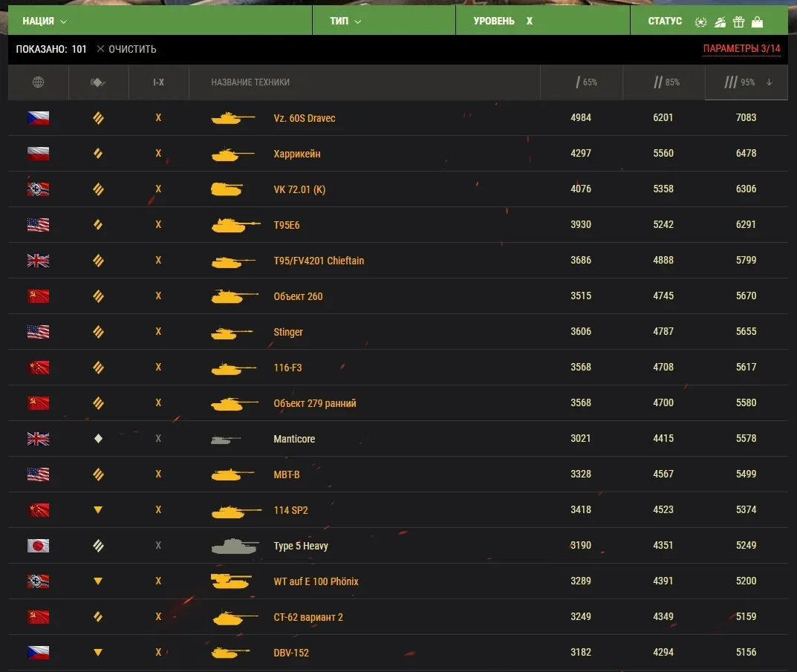This screenshot has width=797, height=672.
Task: Click the sort arrow on the 95% column
Action: click(x=769, y=82)
